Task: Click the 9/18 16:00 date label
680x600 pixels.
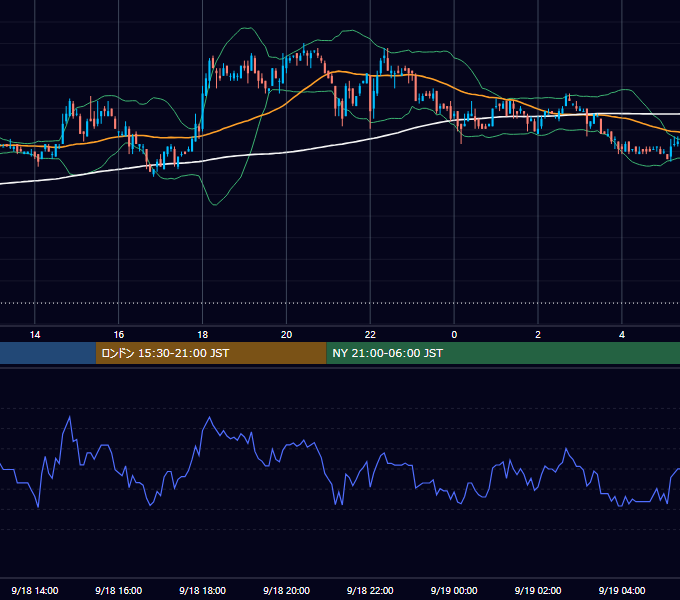Action: 119,590
